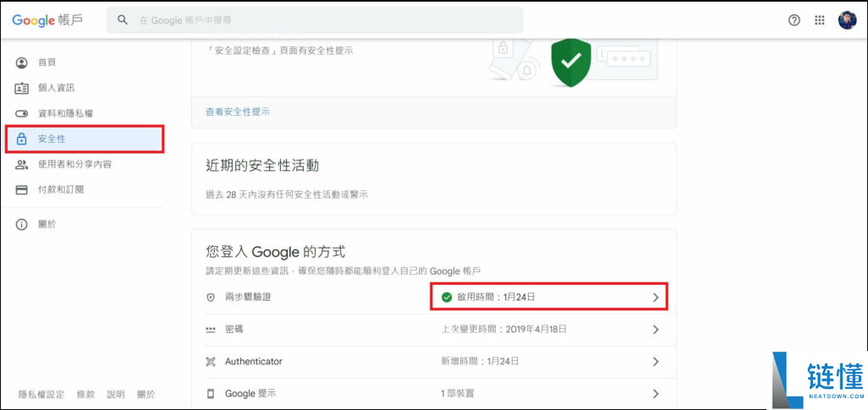The height and width of the screenshot is (410, 868).
Task: Expand the 密碼 row chevron
Action: click(x=656, y=330)
